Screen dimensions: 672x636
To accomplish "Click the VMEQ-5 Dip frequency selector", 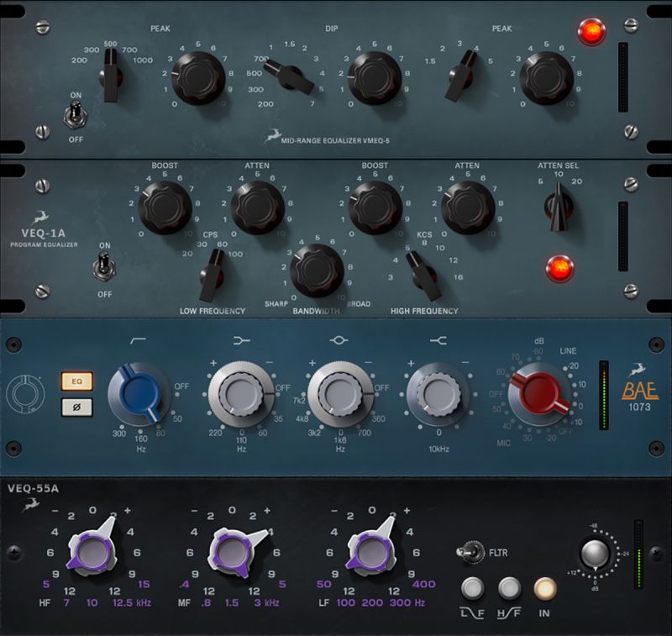I will (x=289, y=77).
